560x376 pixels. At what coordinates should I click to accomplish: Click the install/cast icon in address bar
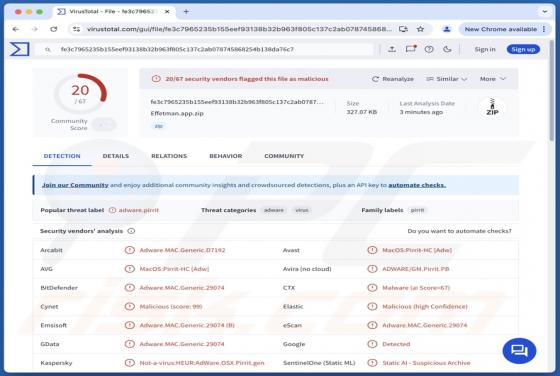(403, 29)
